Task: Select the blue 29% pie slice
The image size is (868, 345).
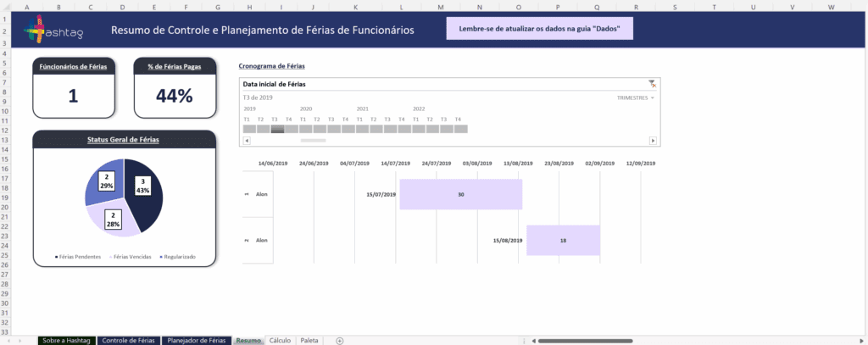Action: [x=103, y=181]
